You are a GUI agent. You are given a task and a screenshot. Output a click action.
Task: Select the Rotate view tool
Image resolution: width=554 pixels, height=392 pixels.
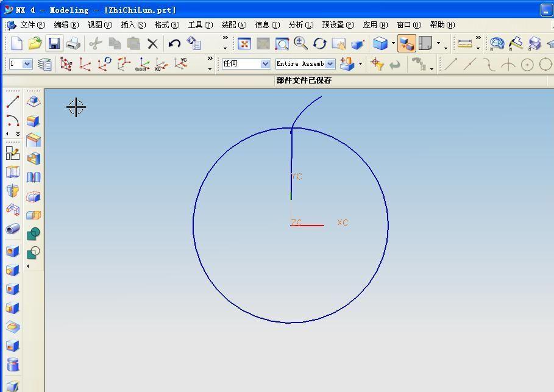click(x=319, y=43)
